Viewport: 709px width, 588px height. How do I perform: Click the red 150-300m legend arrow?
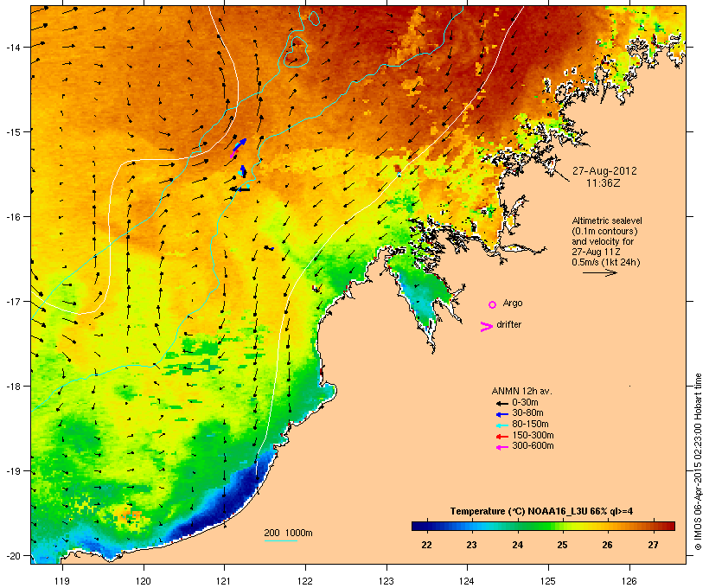[x=501, y=437]
